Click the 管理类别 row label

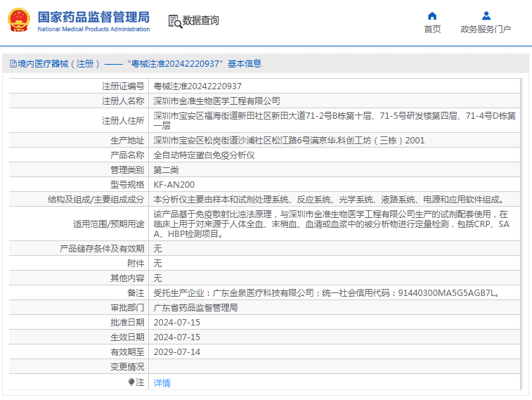click(127, 169)
